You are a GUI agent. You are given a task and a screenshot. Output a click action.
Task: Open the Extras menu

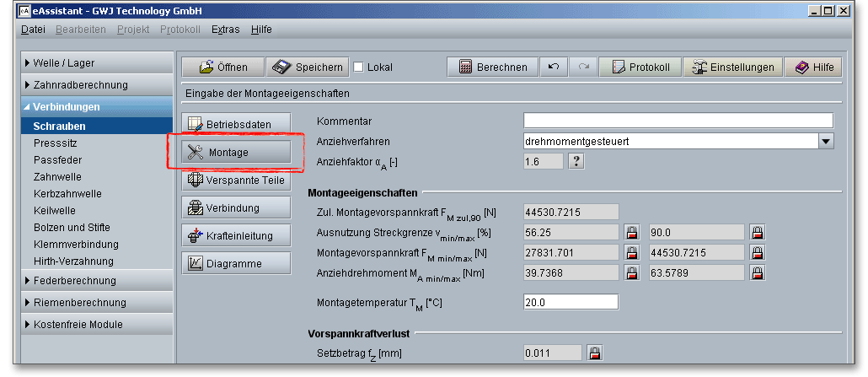point(225,30)
